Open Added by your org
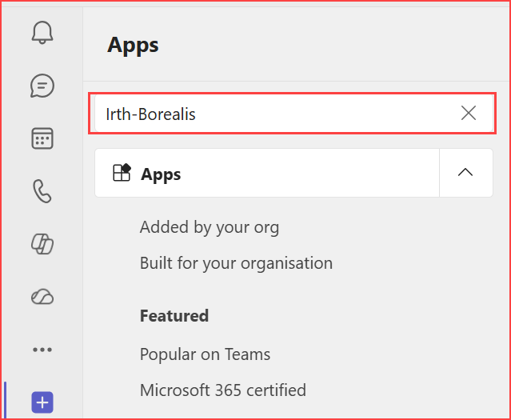 tap(210, 227)
